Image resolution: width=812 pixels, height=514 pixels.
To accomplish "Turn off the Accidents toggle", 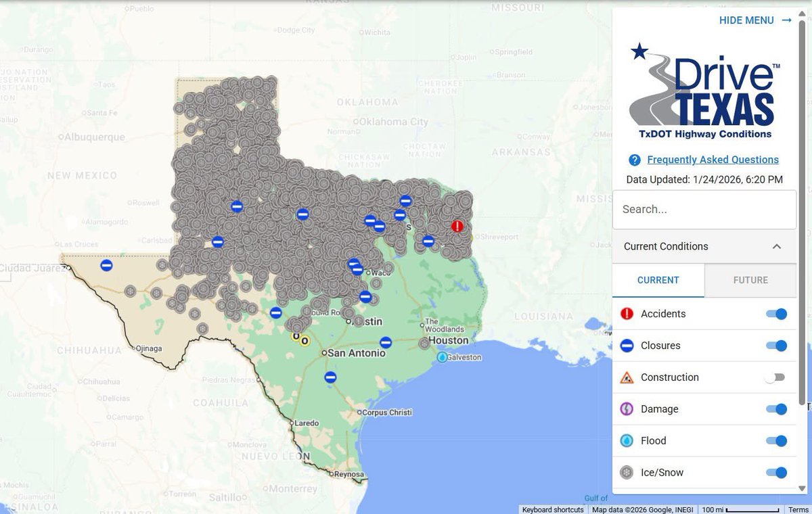I will tap(776, 314).
